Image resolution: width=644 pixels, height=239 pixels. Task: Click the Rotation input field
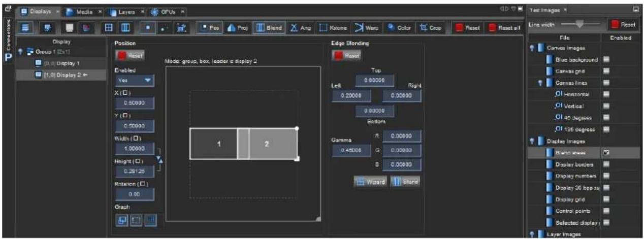[x=134, y=194]
